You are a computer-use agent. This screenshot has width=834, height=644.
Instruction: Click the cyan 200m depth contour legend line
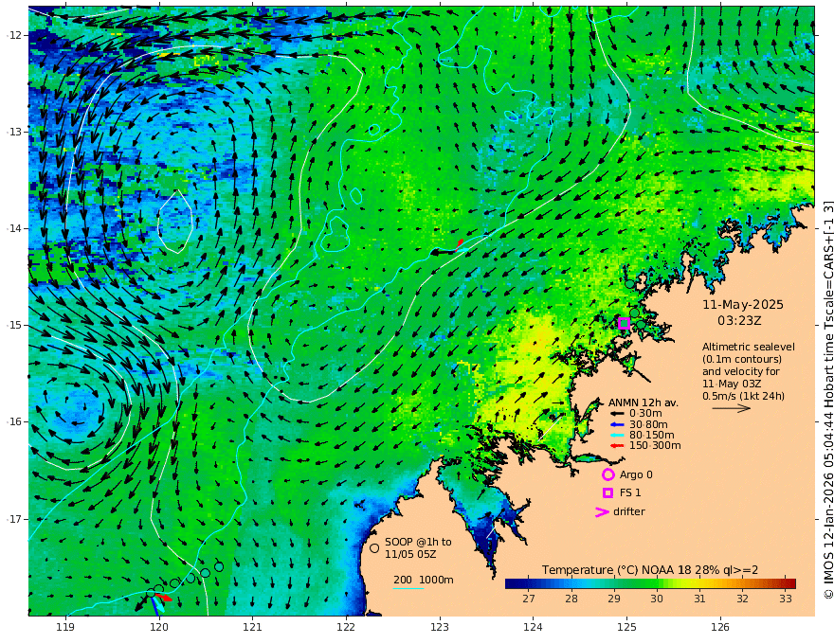408,588
